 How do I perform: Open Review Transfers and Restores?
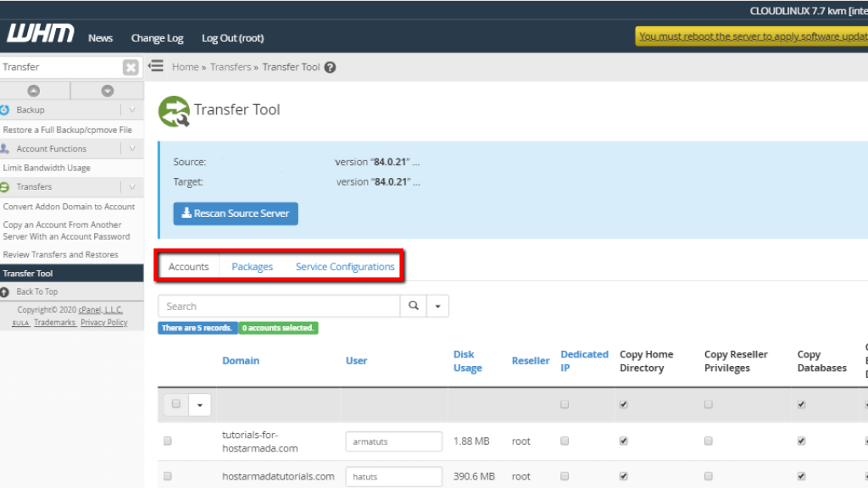[x=60, y=254]
